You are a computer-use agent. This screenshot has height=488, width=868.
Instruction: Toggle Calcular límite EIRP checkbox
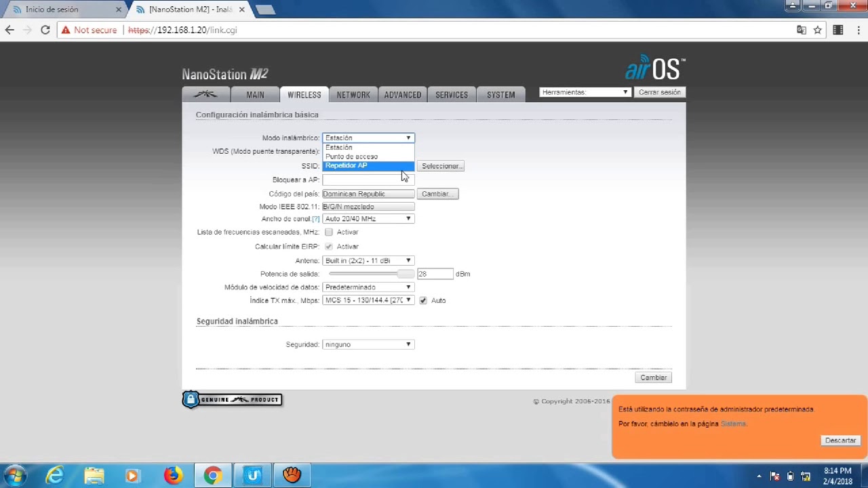click(x=329, y=247)
